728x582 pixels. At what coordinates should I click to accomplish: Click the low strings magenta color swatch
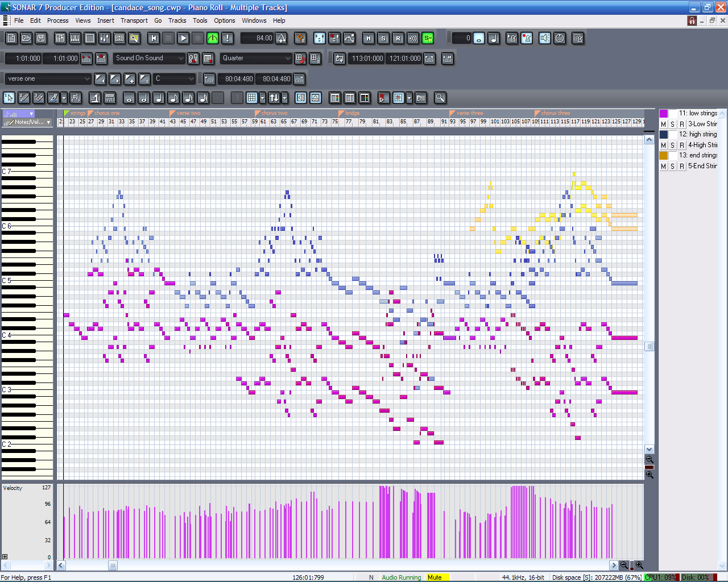[664, 113]
